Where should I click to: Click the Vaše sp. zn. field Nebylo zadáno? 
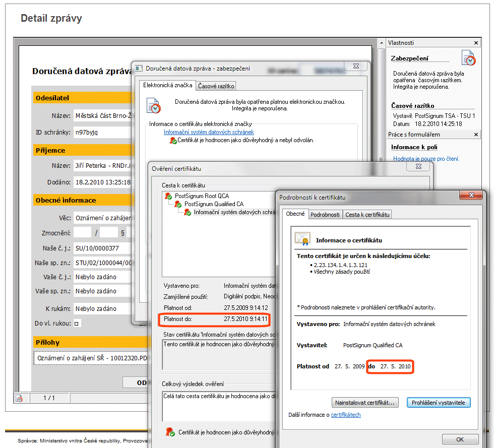(102, 291)
